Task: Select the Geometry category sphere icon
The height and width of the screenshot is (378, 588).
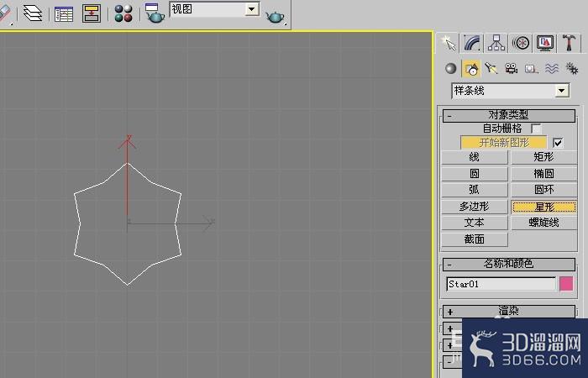Action: (x=451, y=69)
